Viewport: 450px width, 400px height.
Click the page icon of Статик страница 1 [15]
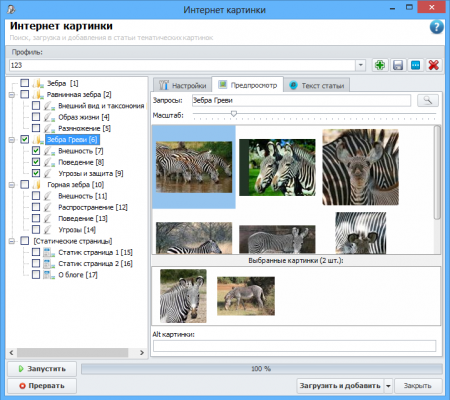click(49, 252)
